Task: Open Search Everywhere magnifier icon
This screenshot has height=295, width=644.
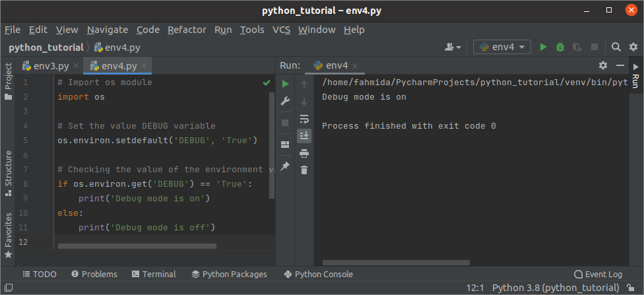Action: click(x=616, y=47)
